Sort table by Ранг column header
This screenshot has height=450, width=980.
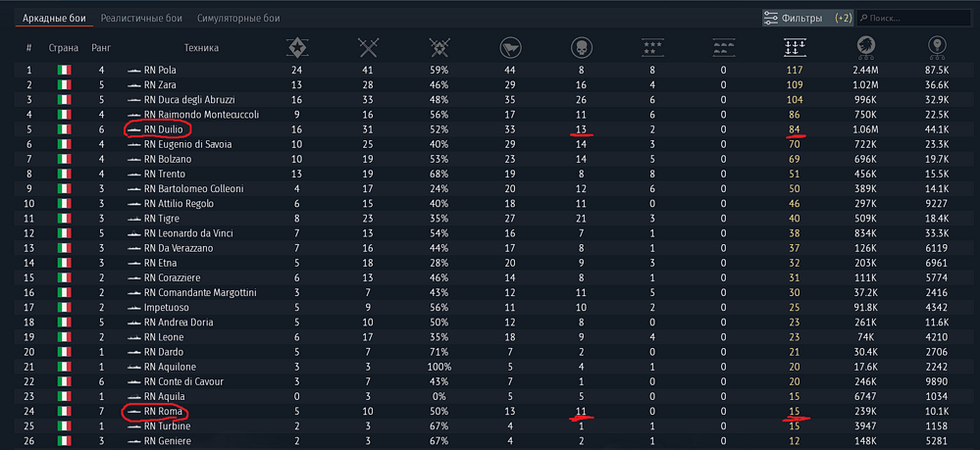(101, 47)
